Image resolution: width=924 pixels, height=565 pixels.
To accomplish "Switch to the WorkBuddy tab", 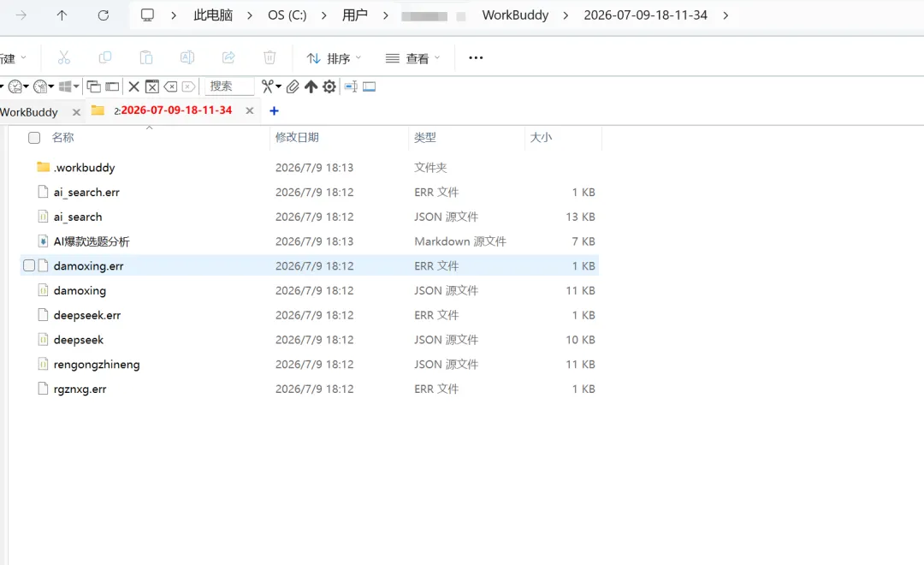I will click(x=29, y=112).
